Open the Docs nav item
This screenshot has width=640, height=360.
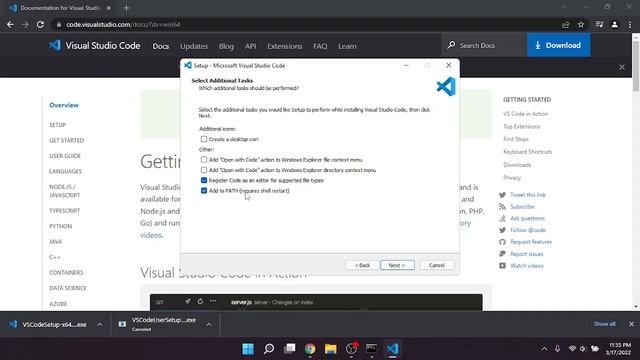161,46
